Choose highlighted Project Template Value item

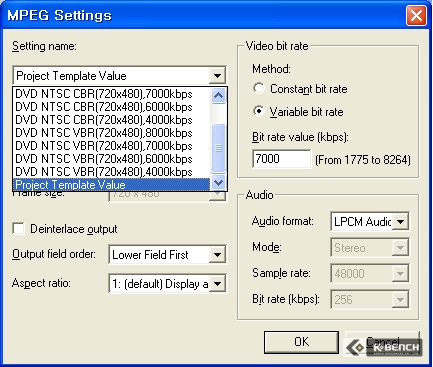click(112, 185)
